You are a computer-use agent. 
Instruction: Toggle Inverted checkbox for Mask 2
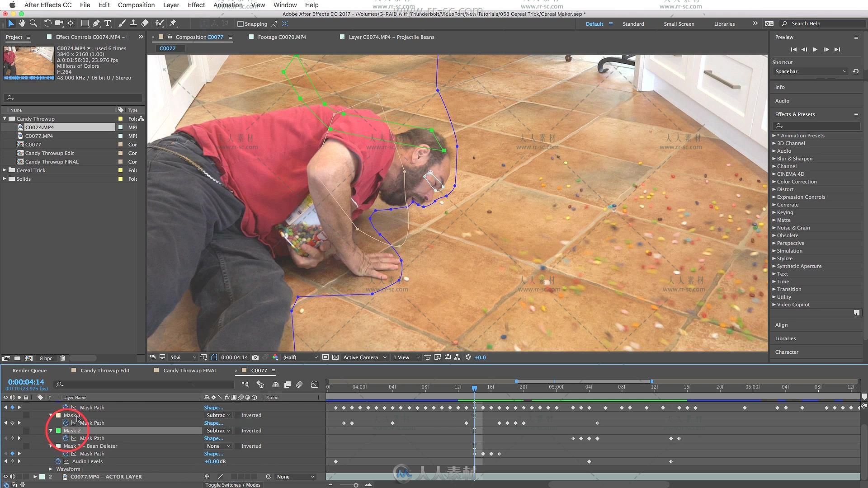pyautogui.click(x=237, y=431)
